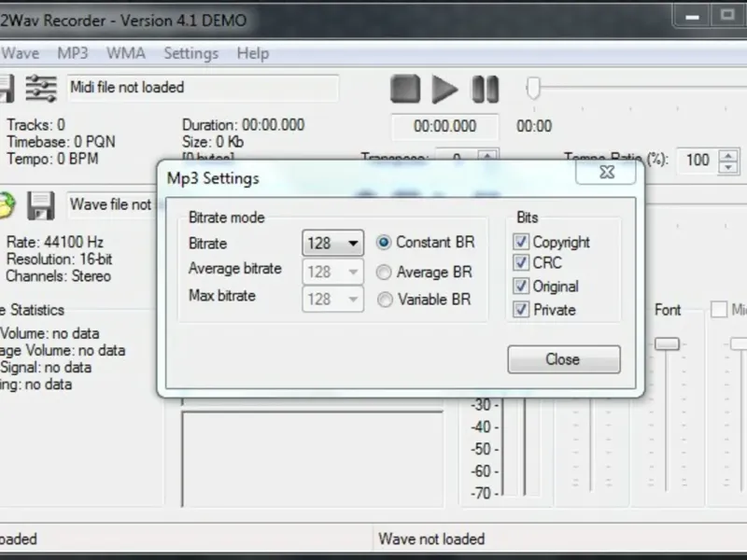This screenshot has height=560, width=747.
Task: Open the MP3 menu
Action: tap(73, 53)
